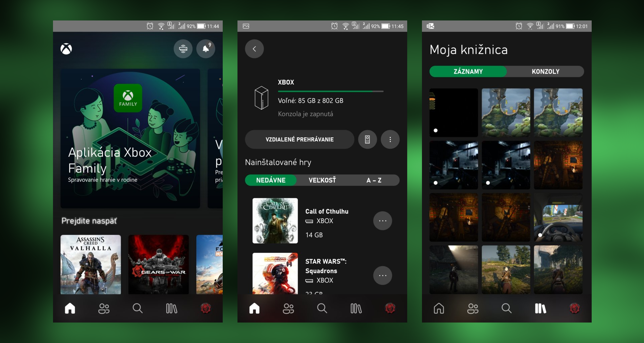Open Search icon in middle screen navigation
Screen dimensions: 644x343
tap(322, 308)
